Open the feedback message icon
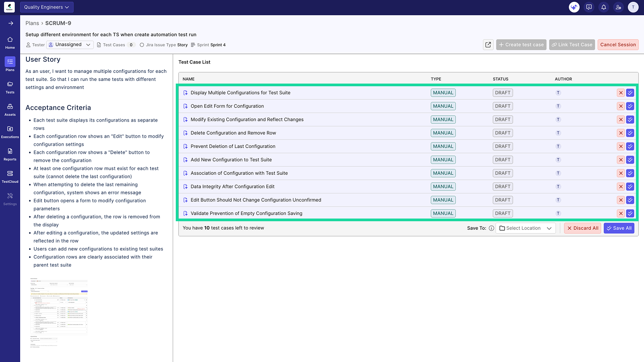 click(x=589, y=7)
